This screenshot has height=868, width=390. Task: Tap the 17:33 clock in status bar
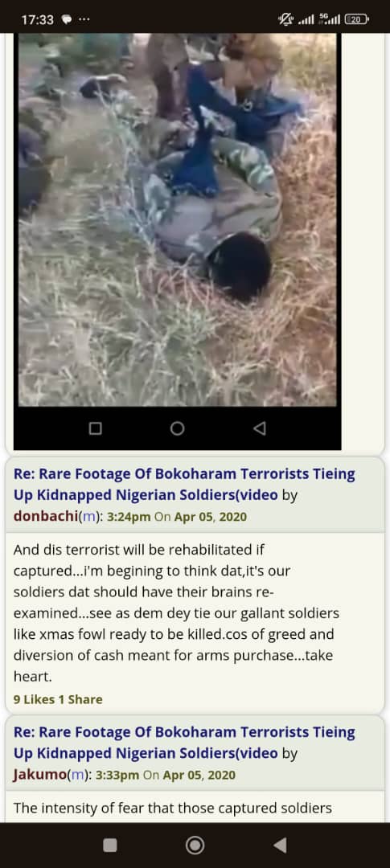[x=38, y=20]
